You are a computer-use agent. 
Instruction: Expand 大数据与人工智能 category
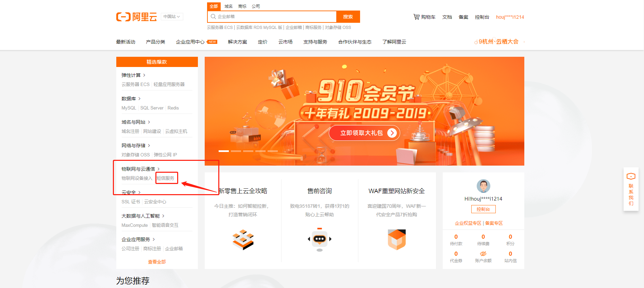coord(143,216)
